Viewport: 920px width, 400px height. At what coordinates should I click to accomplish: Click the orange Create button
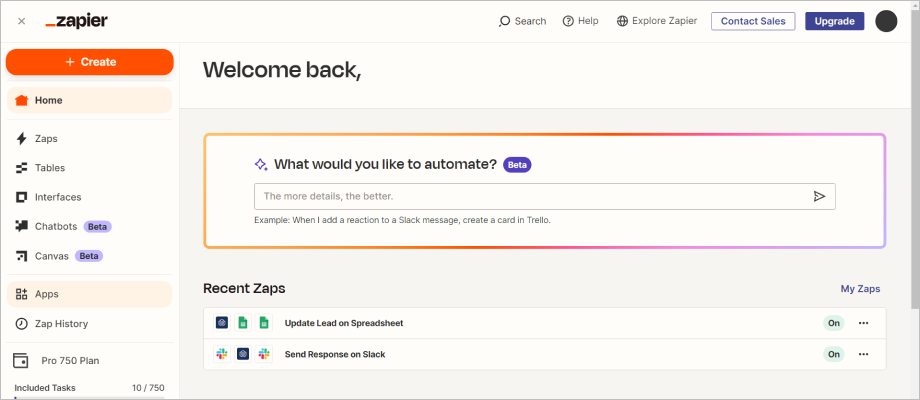click(90, 62)
